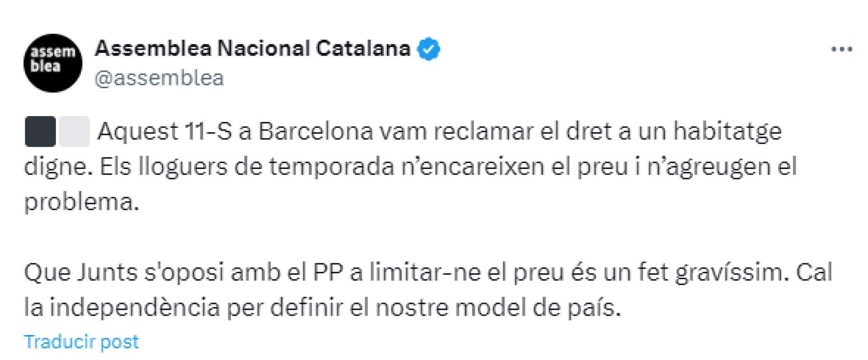Open the tweet's three-dot more options menu
This screenshot has width=868, height=360.
(x=842, y=50)
